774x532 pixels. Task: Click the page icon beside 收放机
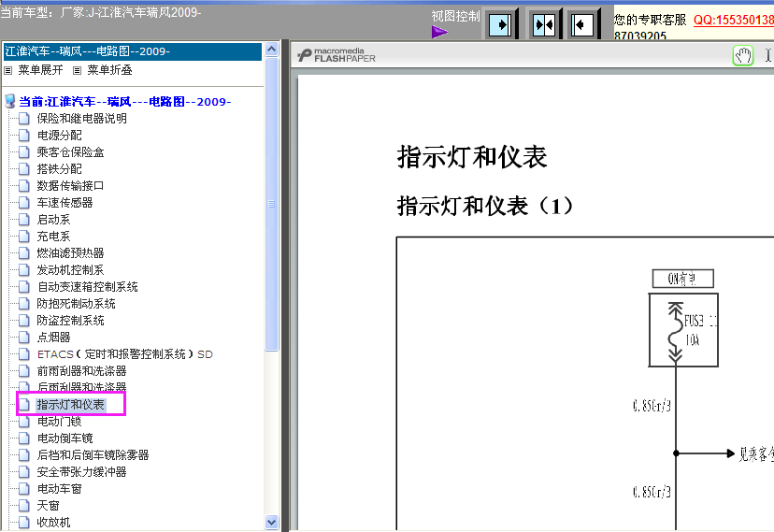pos(23,522)
